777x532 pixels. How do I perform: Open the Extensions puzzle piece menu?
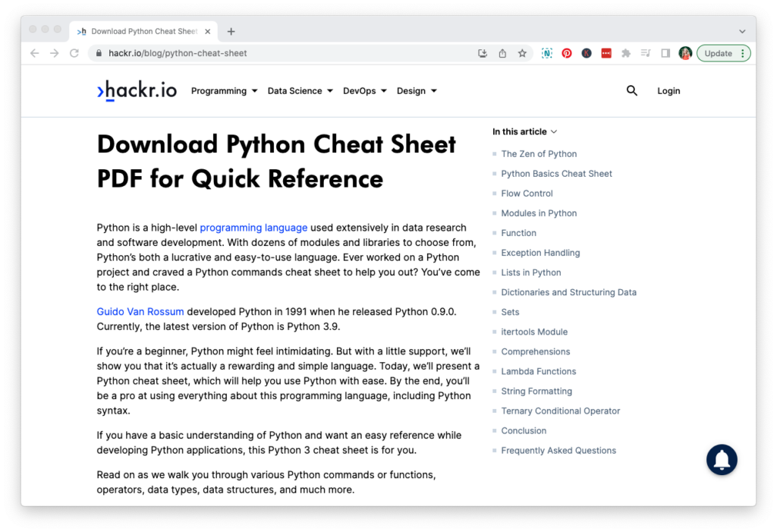click(626, 53)
